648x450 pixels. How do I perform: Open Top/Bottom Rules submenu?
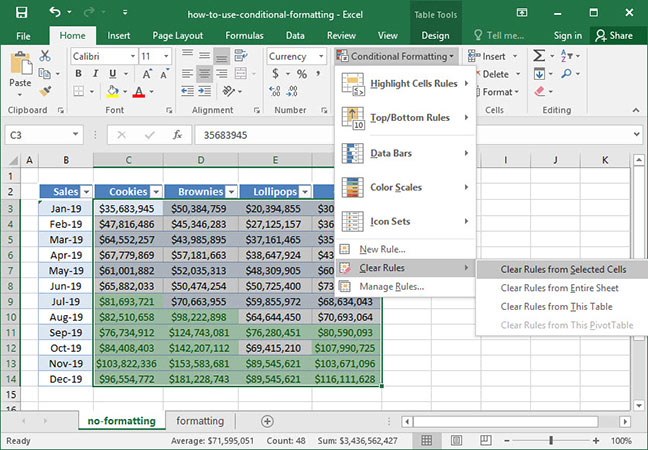pos(405,118)
